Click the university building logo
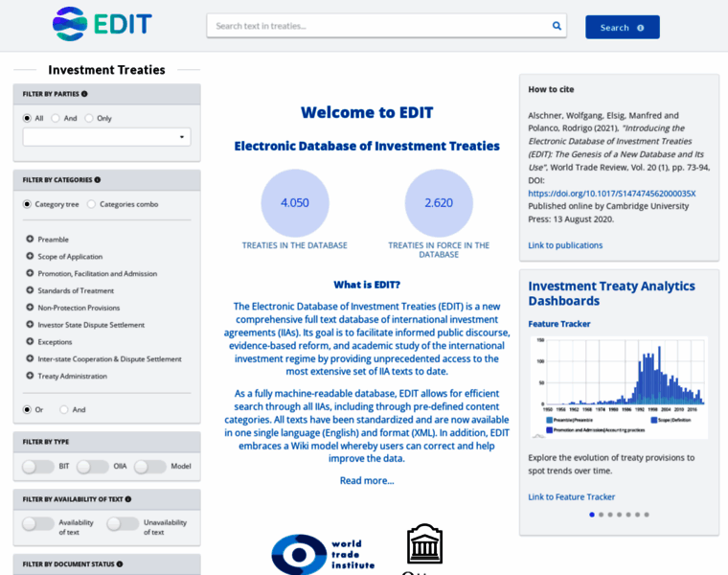728x575 pixels. (424, 544)
